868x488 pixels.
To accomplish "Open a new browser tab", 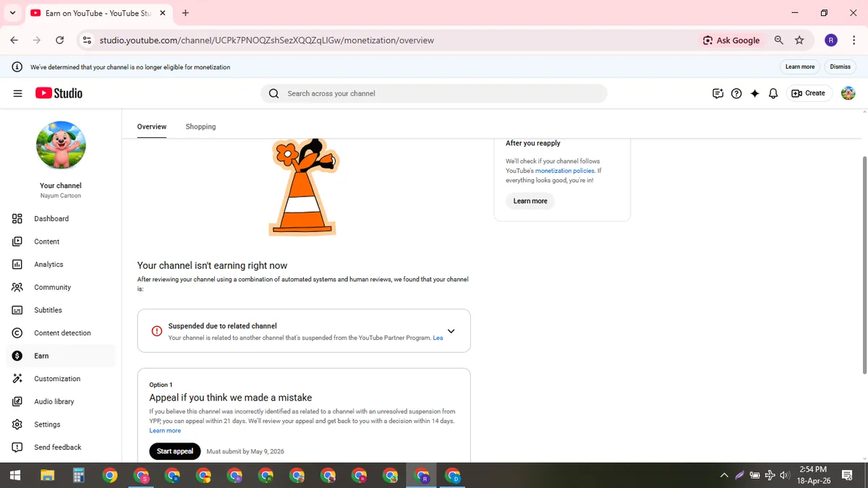I will click(186, 13).
